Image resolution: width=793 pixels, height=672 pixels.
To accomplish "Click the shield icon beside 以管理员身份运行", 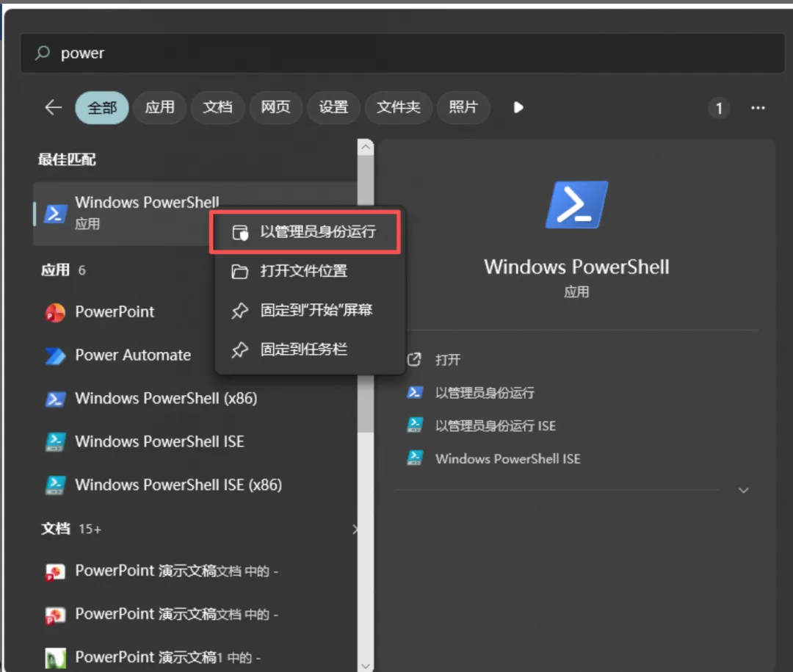I will click(x=240, y=232).
